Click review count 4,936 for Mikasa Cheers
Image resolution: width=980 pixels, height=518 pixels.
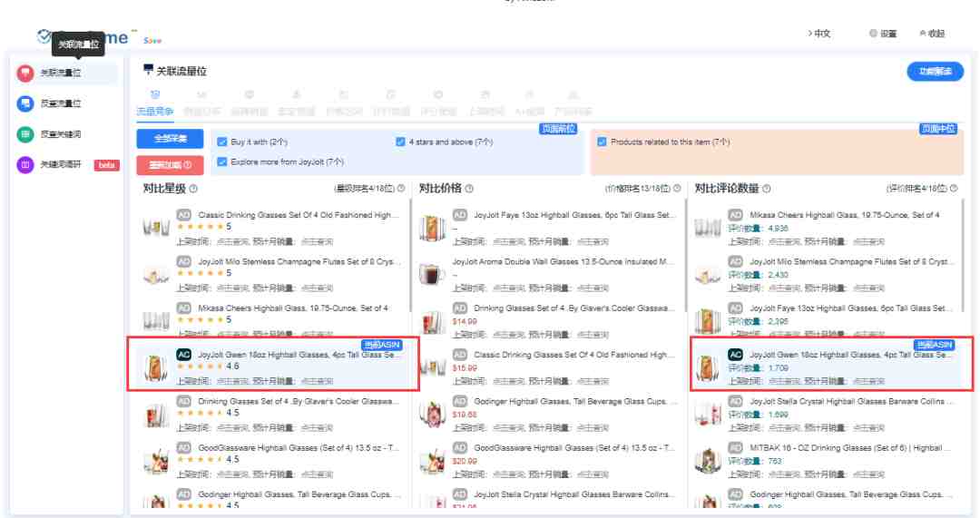(x=779, y=229)
